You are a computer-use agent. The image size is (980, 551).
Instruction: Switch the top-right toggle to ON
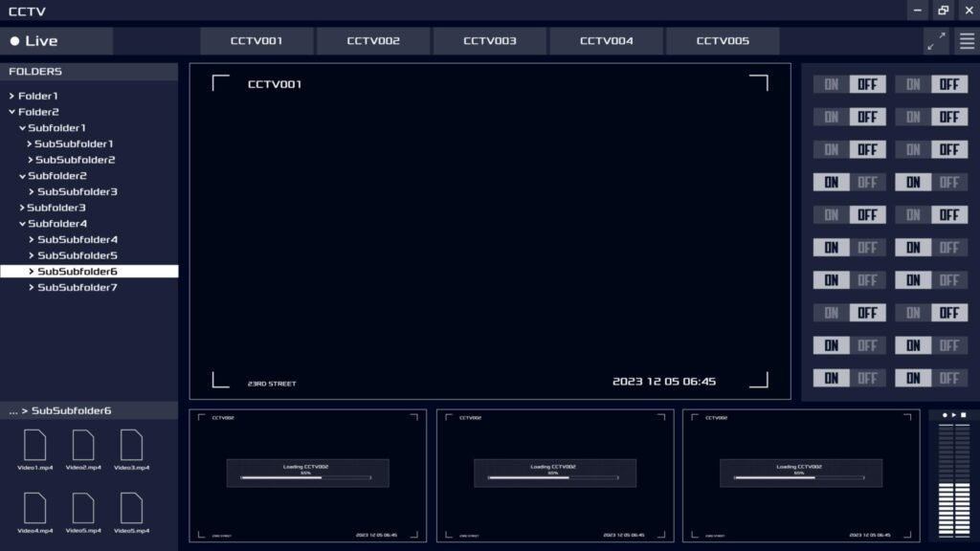tap(913, 84)
